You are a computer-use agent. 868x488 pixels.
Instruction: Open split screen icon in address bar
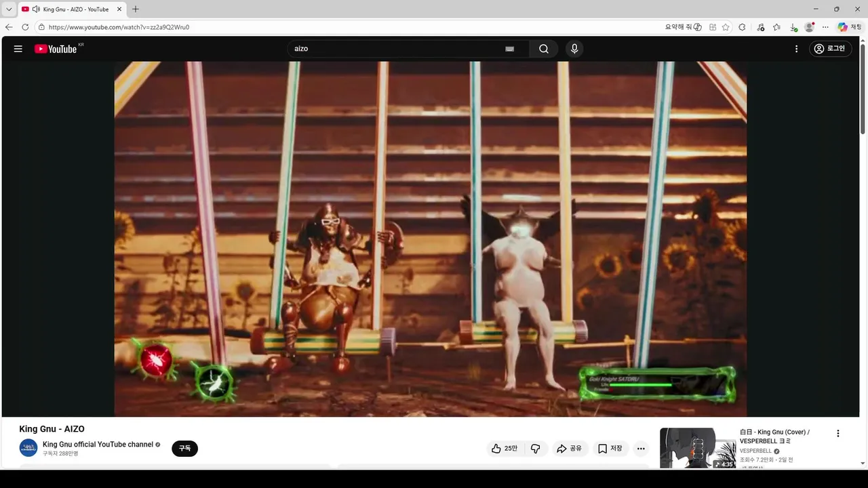pyautogui.click(x=713, y=27)
